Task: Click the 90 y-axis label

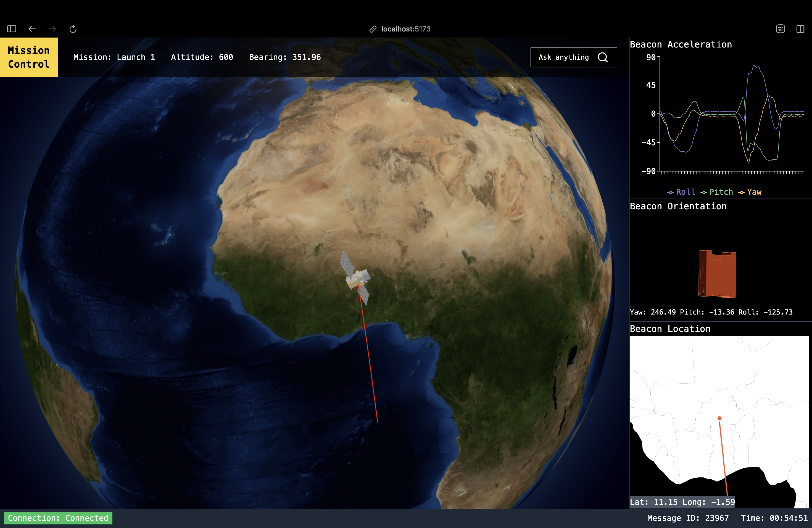Action: (651, 57)
